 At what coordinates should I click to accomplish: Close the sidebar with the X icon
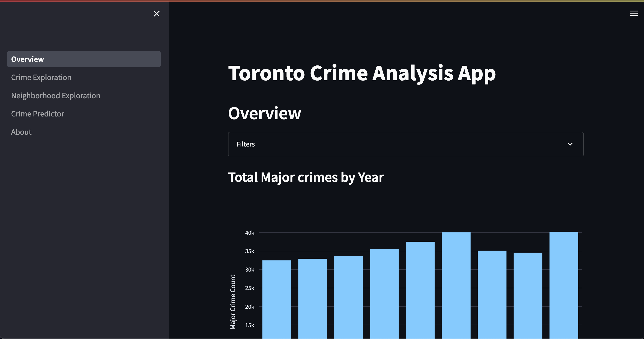[x=157, y=14]
